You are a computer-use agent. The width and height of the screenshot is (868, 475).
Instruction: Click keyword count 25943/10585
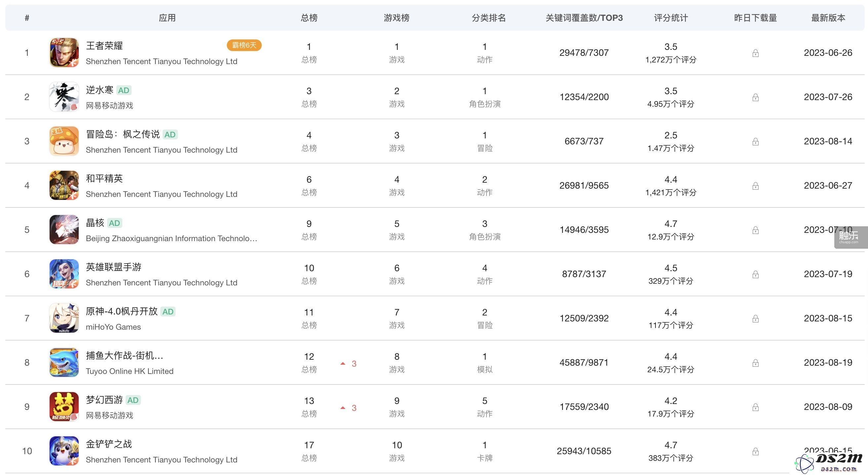[584, 451]
